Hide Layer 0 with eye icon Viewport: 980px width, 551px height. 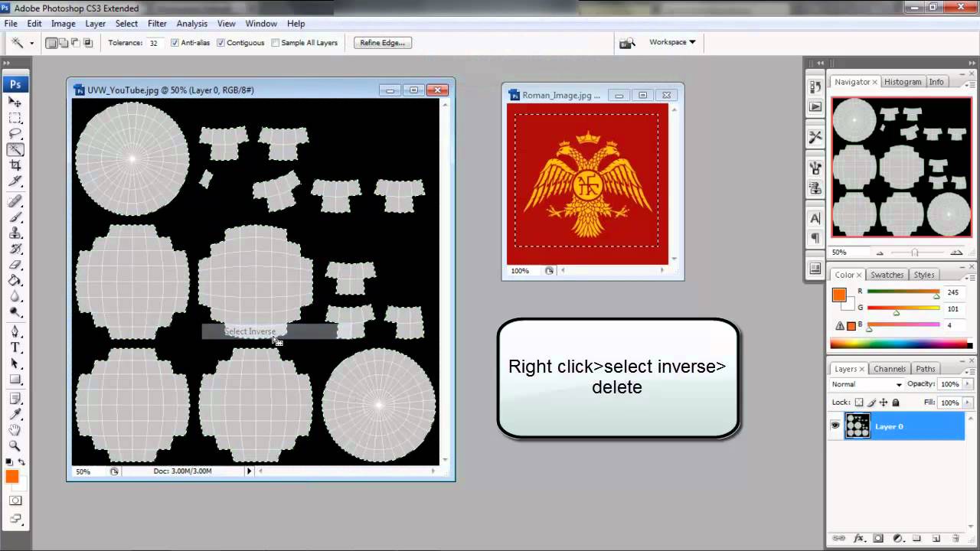[x=835, y=425]
